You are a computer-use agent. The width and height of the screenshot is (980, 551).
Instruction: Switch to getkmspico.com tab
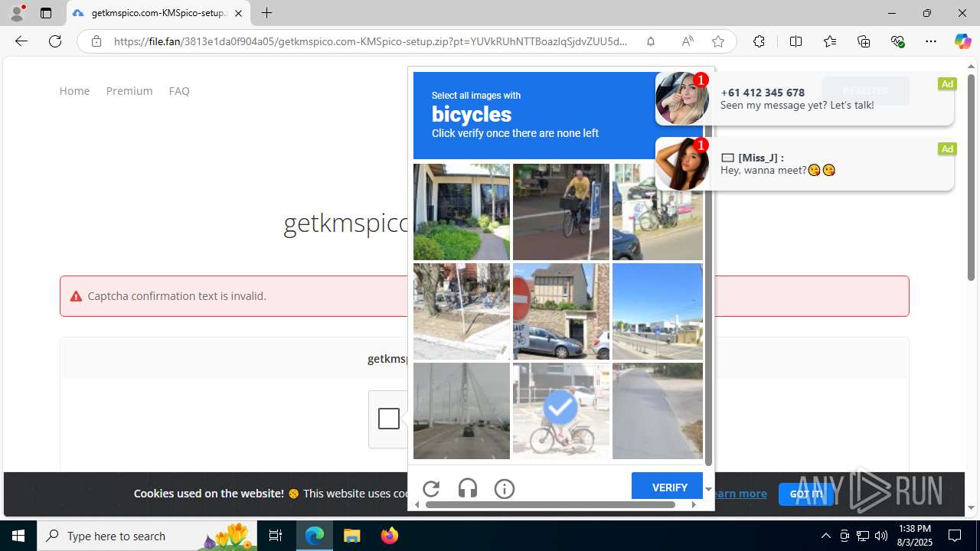[158, 13]
